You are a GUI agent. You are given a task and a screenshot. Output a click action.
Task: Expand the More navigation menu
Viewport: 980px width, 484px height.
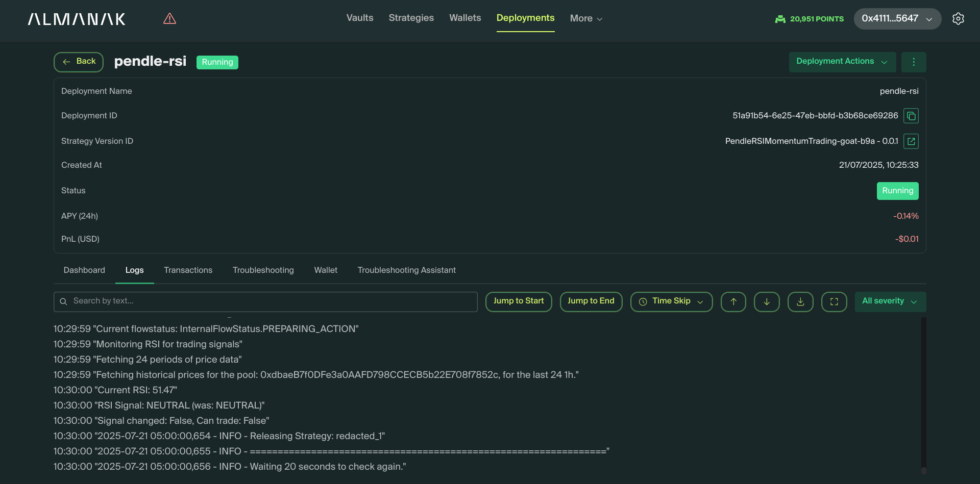pyautogui.click(x=586, y=18)
